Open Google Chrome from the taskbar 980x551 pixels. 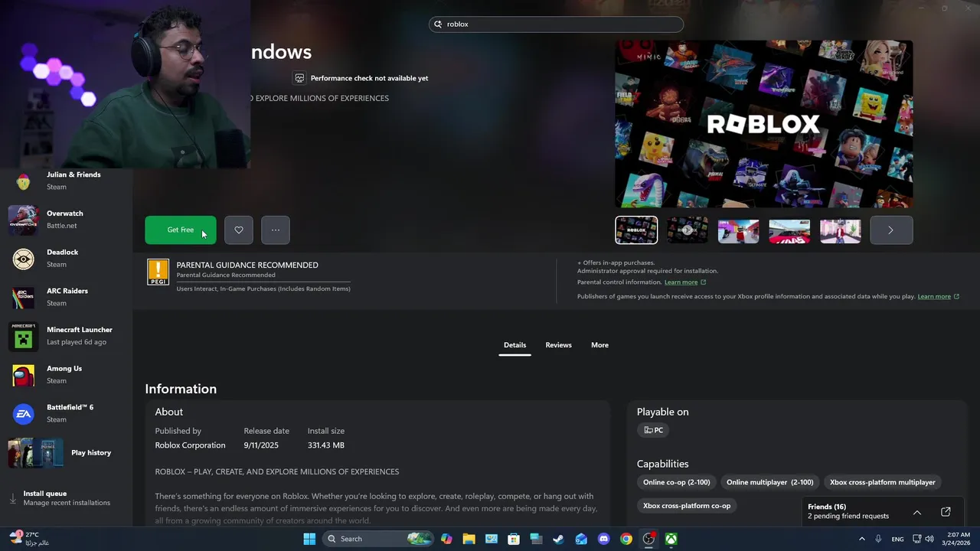click(x=626, y=539)
